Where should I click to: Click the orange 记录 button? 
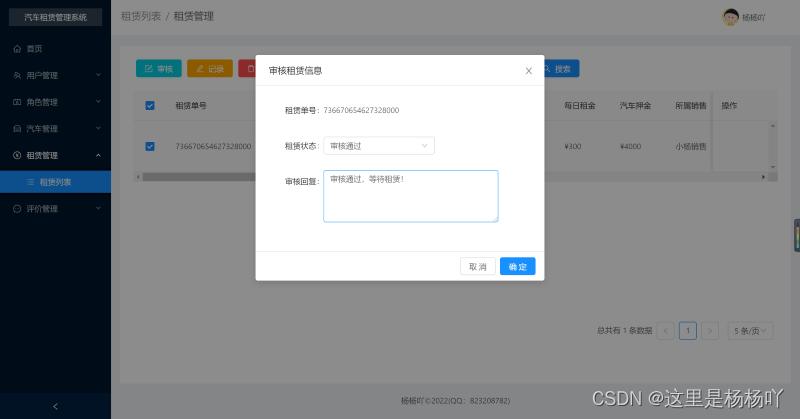pos(210,68)
